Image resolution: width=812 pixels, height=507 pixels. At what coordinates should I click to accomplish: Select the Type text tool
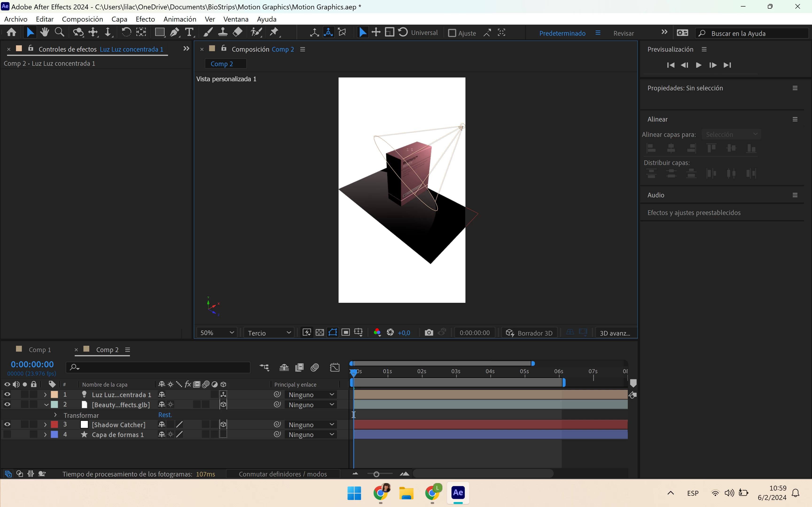tap(189, 33)
